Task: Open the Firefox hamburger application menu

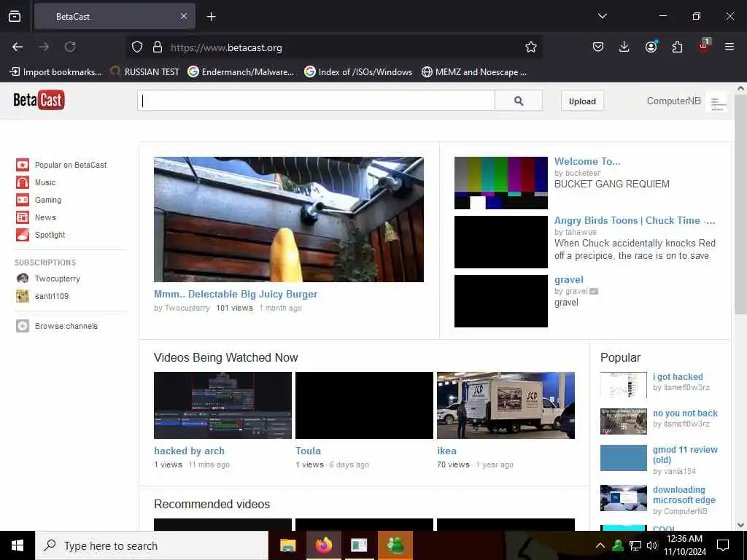Action: 729,47
